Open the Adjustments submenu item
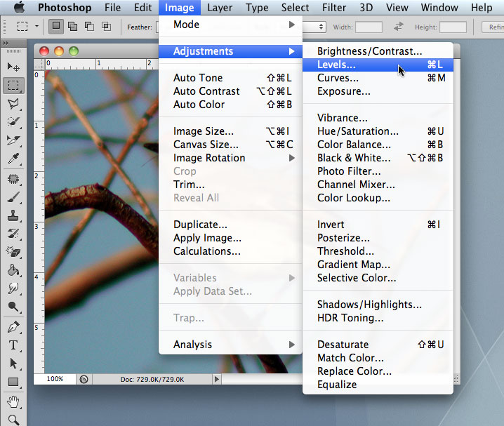Image resolution: width=504 pixels, height=426 pixels. coord(230,51)
